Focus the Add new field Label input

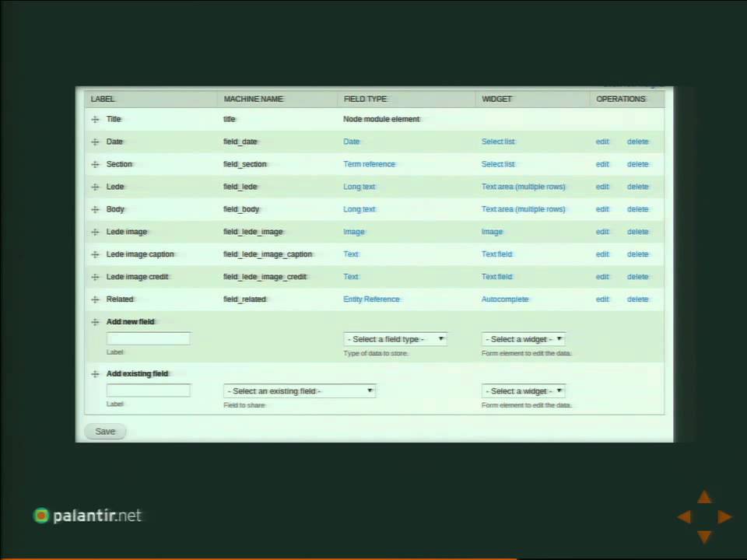pos(149,338)
